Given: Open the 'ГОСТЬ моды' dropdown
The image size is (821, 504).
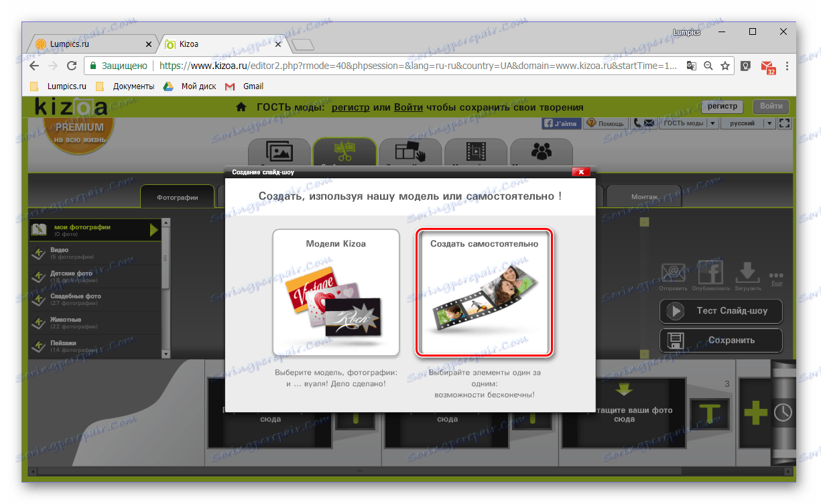Looking at the screenshot, I should pyautogui.click(x=689, y=123).
